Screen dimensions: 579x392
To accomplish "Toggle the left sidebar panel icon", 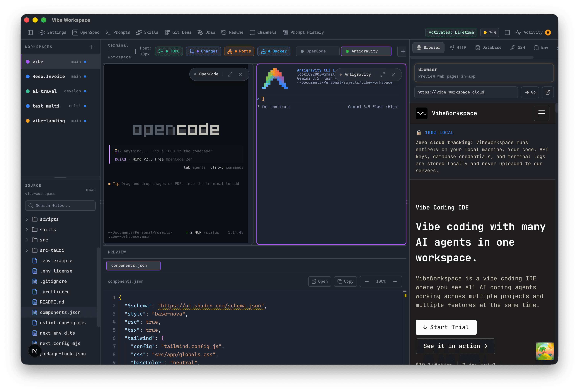I will pyautogui.click(x=30, y=32).
